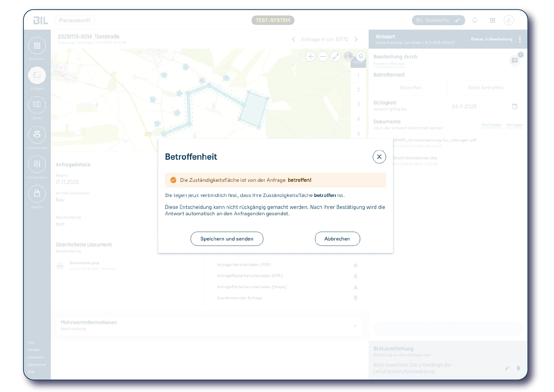Open the Flächen map icon in sidebar
Viewport: 554px width, 392px height.
[x=37, y=105]
